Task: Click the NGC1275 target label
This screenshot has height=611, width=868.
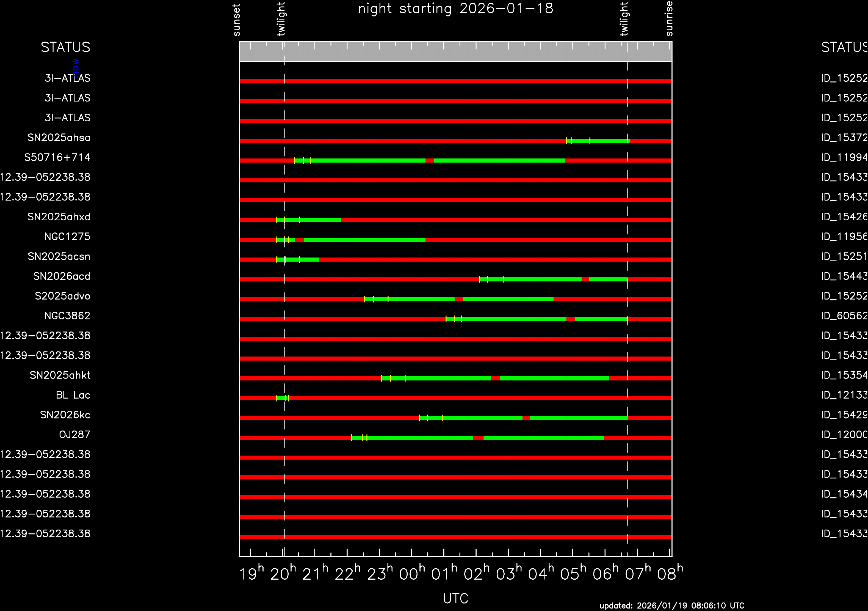Action: coord(67,237)
